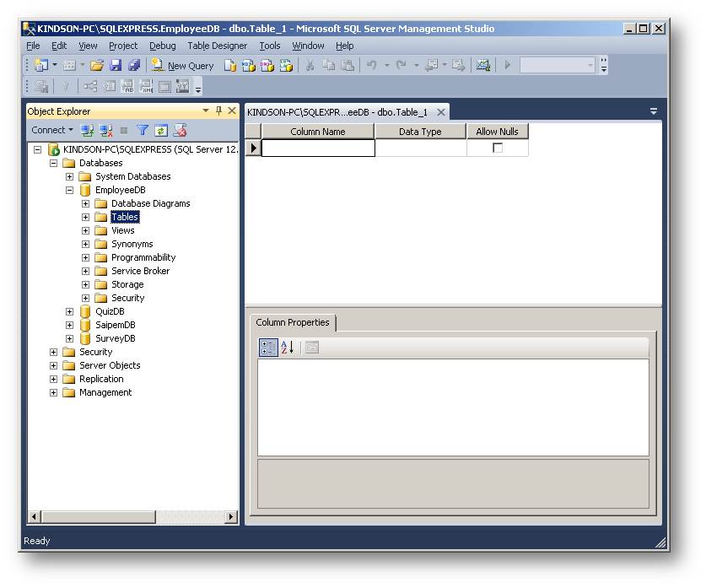This screenshot has height=588, width=706.
Task: Close the dbo.Table_1 document tab
Action: click(x=440, y=111)
